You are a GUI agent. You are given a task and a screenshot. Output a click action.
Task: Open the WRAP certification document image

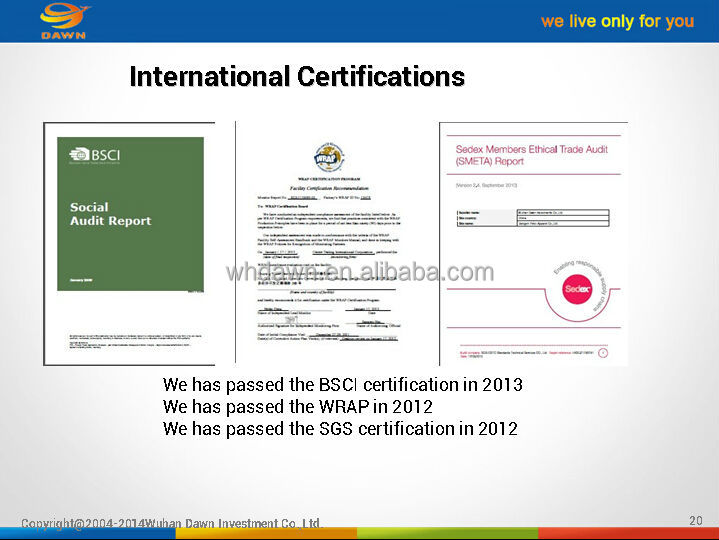(328, 243)
